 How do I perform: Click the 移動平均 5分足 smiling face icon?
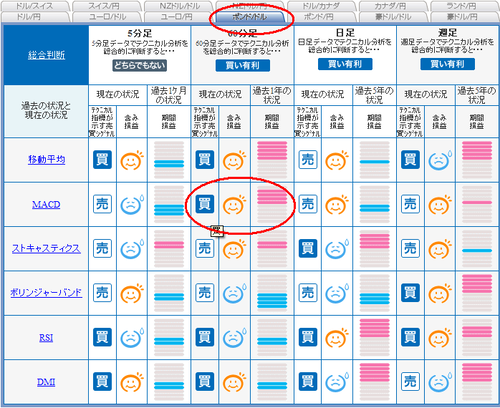pos(132,160)
